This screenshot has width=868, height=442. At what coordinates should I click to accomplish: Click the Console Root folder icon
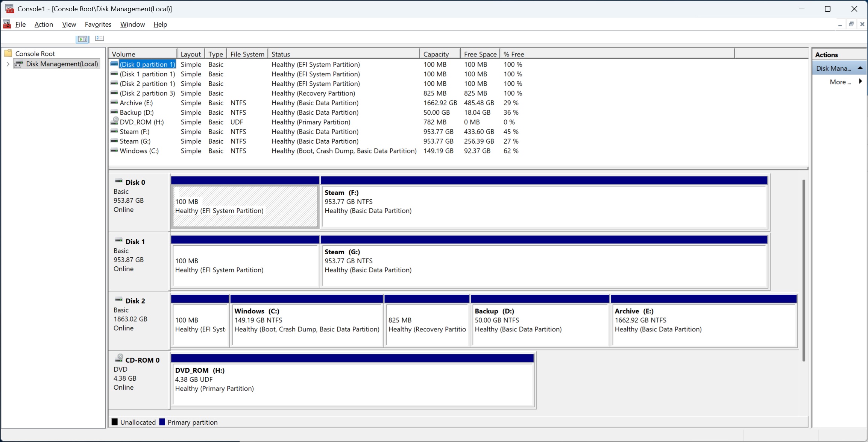click(x=8, y=53)
